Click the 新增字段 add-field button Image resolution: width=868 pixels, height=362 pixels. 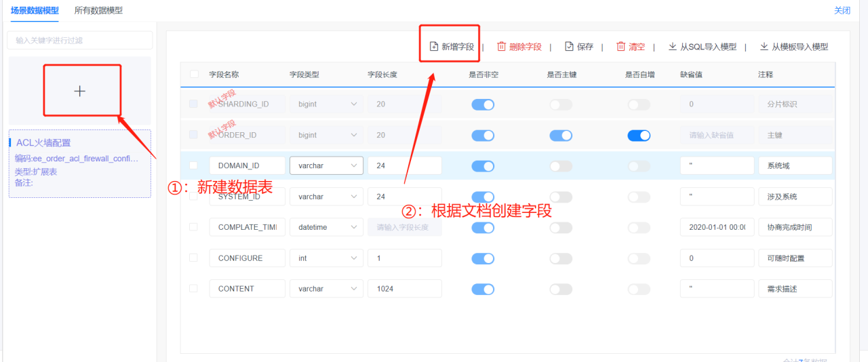452,47
